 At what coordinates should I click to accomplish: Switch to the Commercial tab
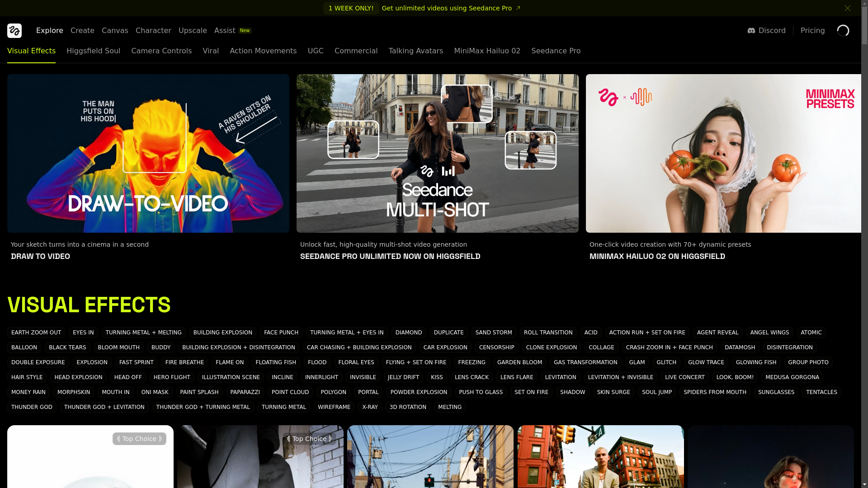point(356,51)
